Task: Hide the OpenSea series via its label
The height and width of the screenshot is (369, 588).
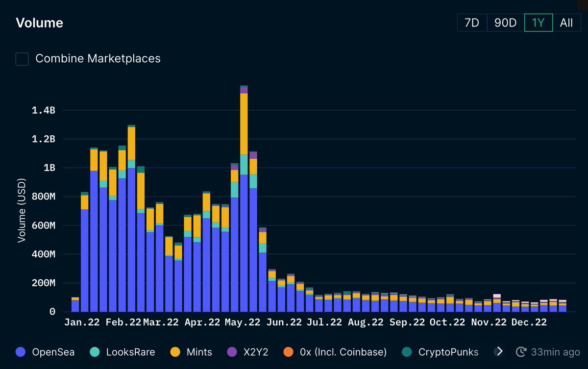Action: click(54, 352)
